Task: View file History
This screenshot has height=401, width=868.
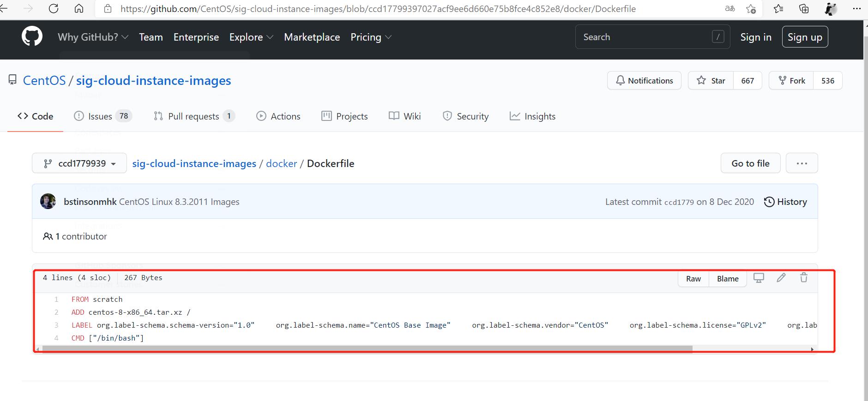Action: (785, 202)
